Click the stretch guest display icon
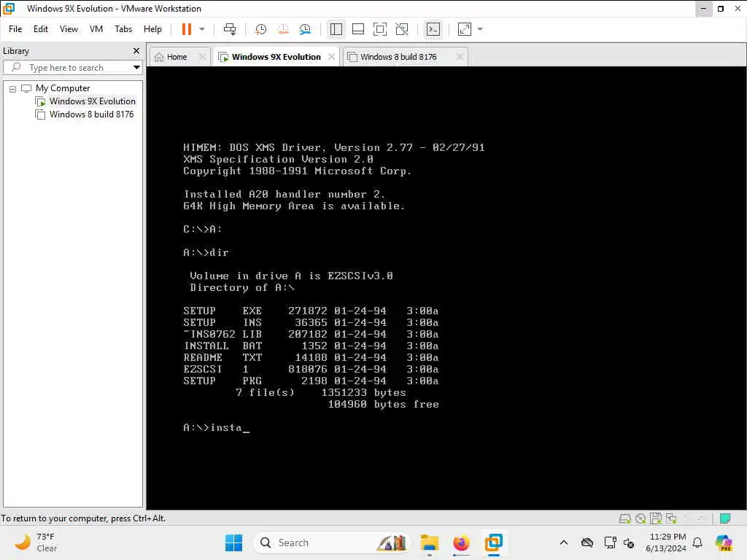Screen dimensions: 747x560 tap(465, 29)
